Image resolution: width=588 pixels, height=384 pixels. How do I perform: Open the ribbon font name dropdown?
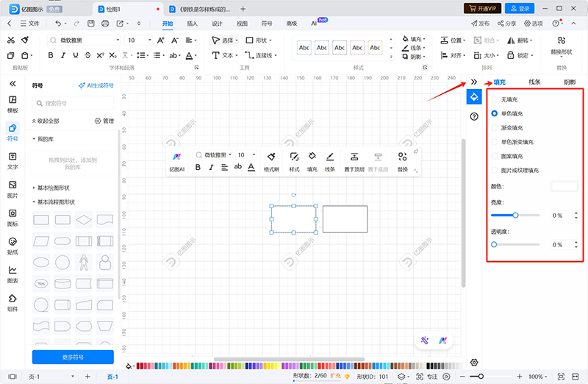click(x=118, y=40)
